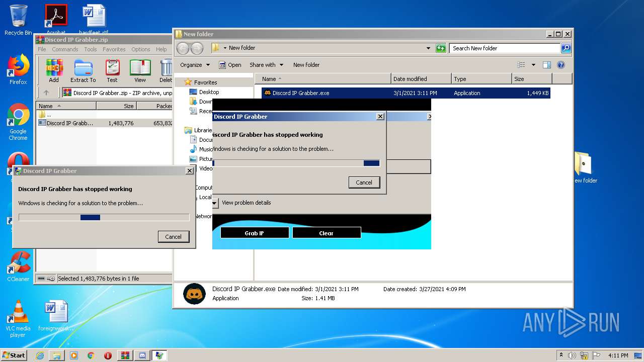The height and width of the screenshot is (362, 644).
Task: Select Acrobat Reader desktop shortcut
Action: point(56,20)
